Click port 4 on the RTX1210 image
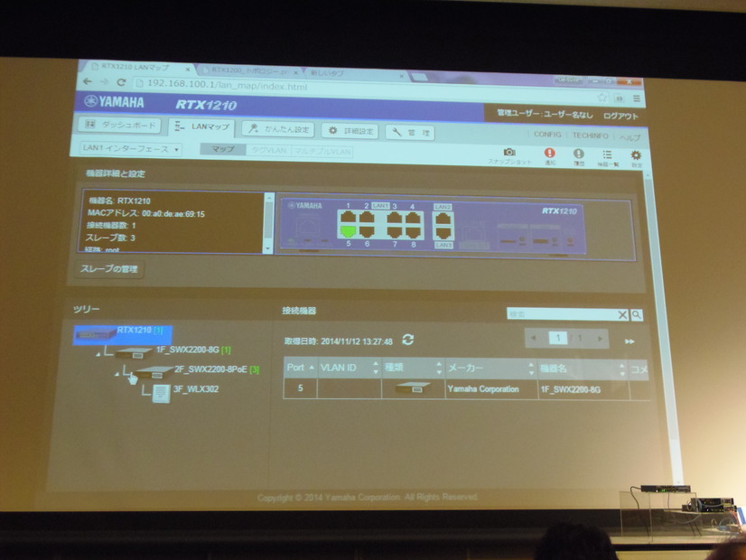Image resolution: width=746 pixels, height=560 pixels. [413, 219]
